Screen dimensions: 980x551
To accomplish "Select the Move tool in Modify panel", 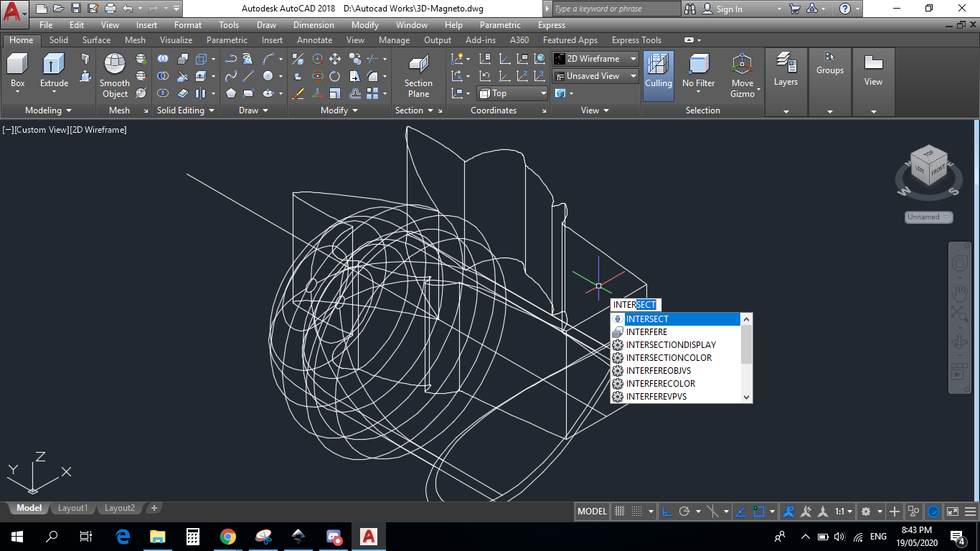I will [335, 58].
